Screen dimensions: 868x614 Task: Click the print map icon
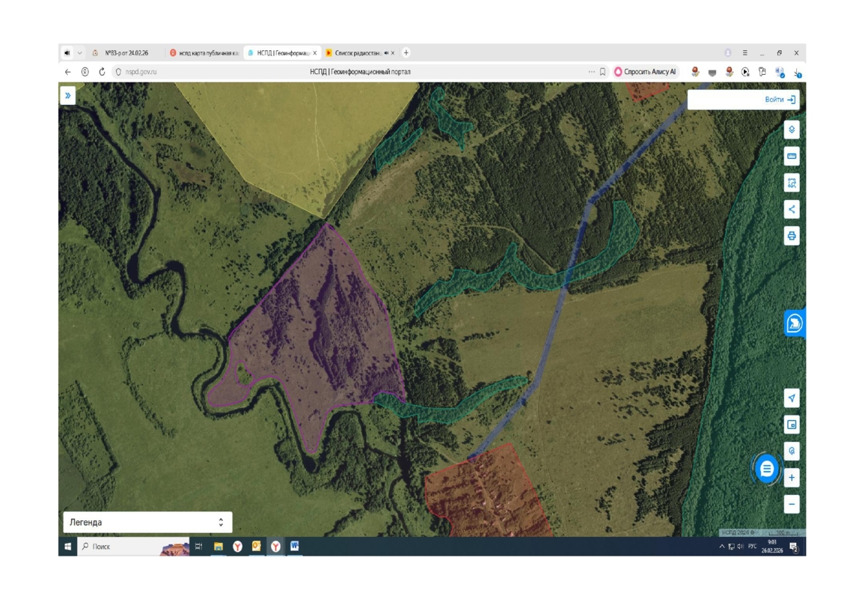tap(792, 236)
